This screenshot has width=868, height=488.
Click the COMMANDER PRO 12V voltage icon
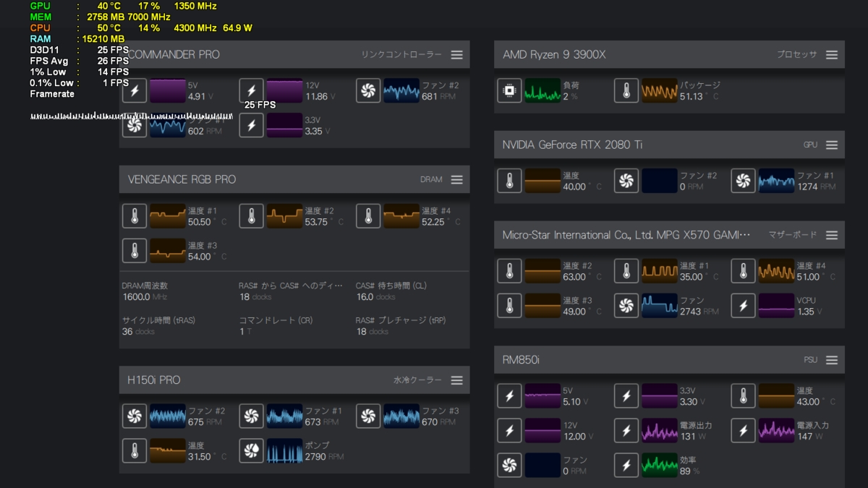click(252, 91)
